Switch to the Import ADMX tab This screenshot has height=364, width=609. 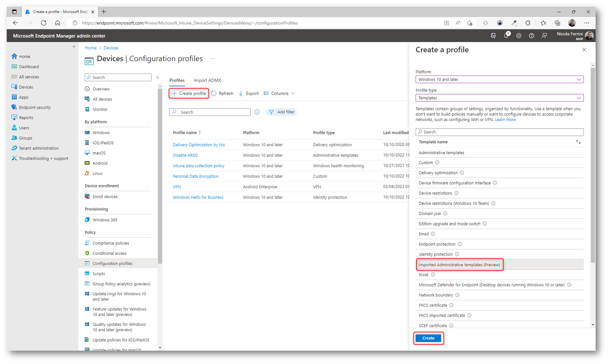pos(207,80)
